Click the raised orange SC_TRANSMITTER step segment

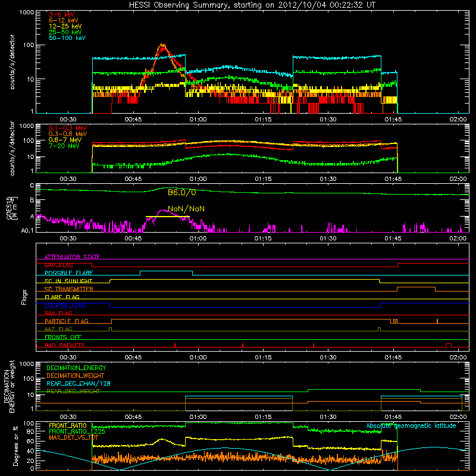[416, 287]
